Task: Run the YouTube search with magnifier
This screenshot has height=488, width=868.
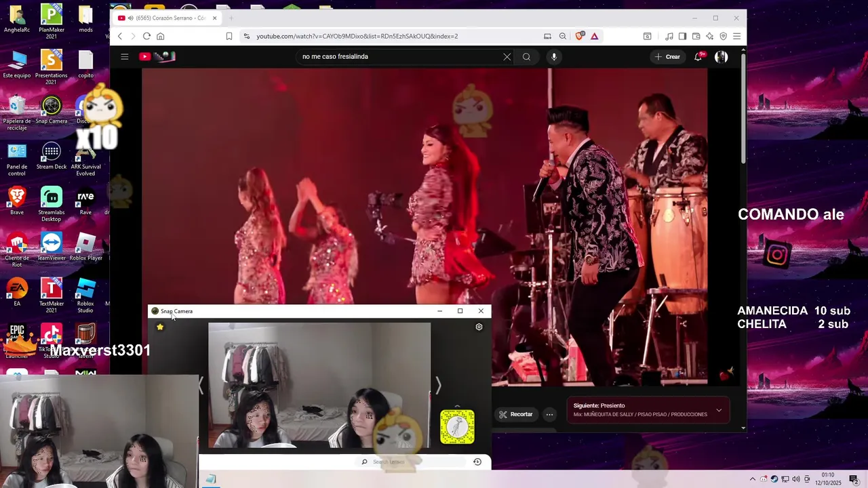Action: pyautogui.click(x=526, y=57)
